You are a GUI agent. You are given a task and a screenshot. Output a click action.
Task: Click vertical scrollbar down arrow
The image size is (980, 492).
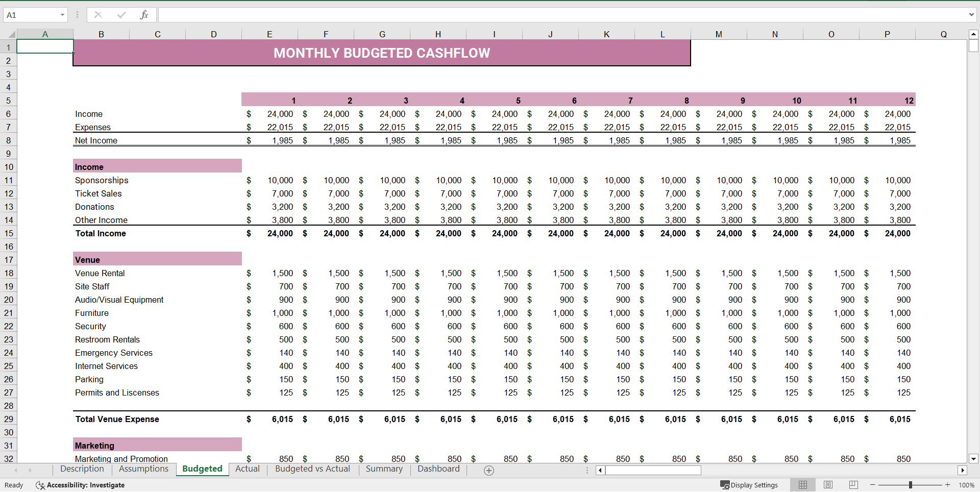973,458
